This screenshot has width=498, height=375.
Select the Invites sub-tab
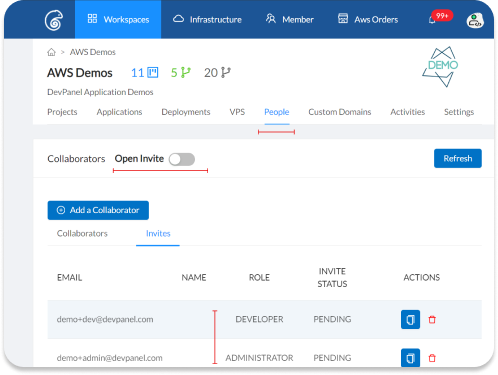coord(158,233)
